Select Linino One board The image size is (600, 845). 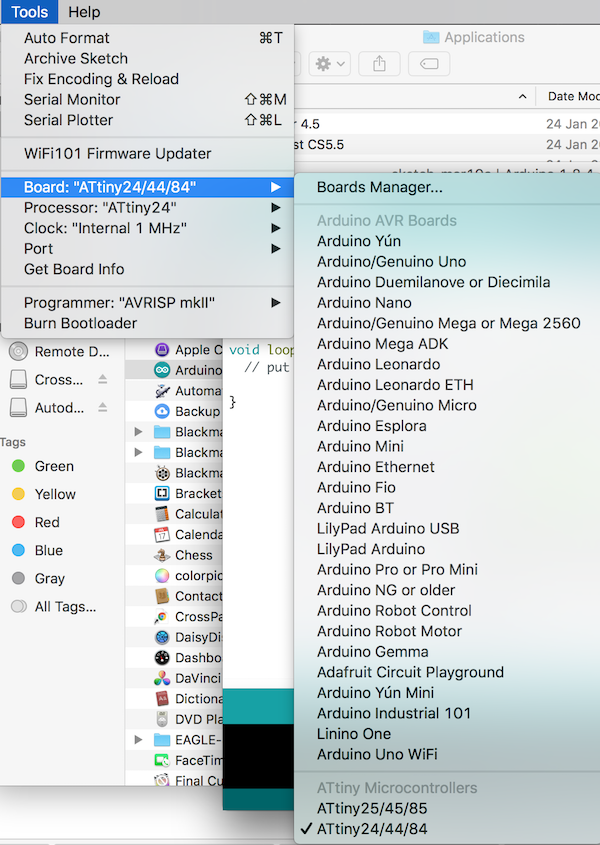(447, 733)
